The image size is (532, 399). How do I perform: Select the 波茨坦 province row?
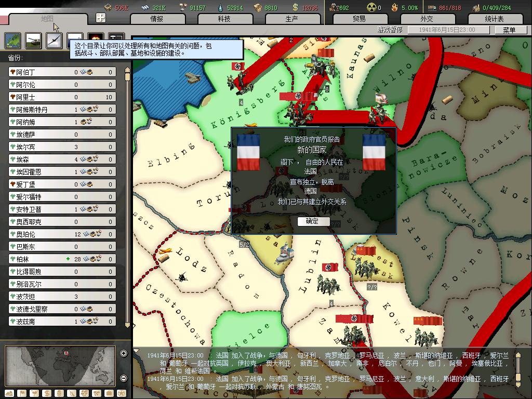pos(62,296)
